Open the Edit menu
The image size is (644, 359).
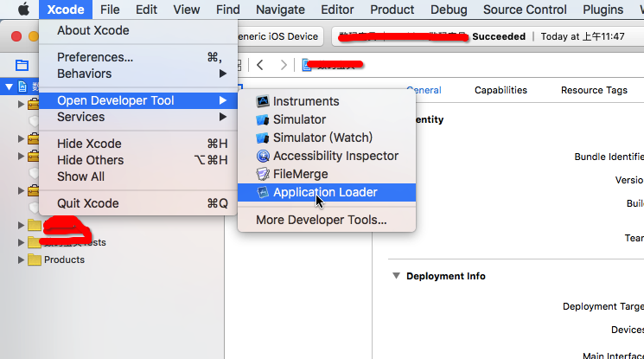coord(146,10)
